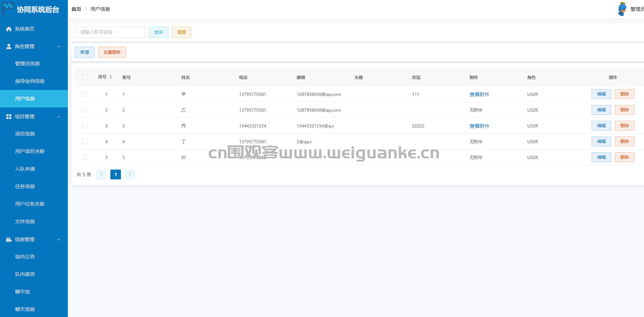Open 查看附件 link for user 甲

pyautogui.click(x=479, y=94)
